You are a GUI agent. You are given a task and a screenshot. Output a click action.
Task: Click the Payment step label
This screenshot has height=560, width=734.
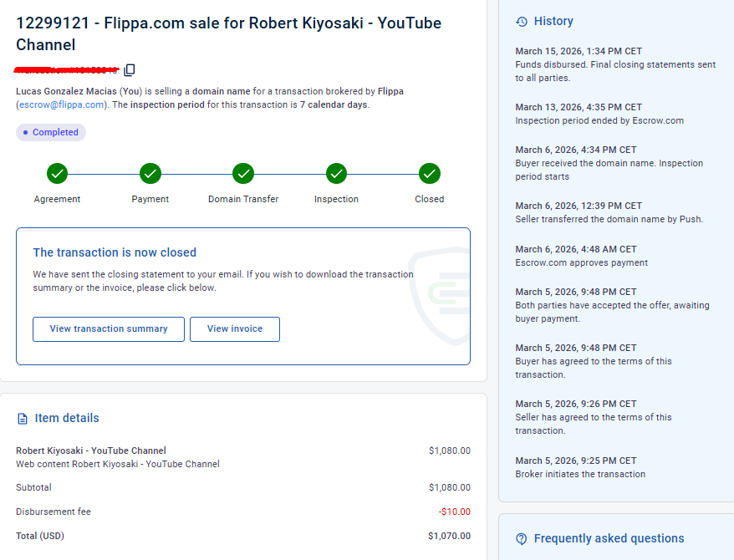pyautogui.click(x=150, y=199)
